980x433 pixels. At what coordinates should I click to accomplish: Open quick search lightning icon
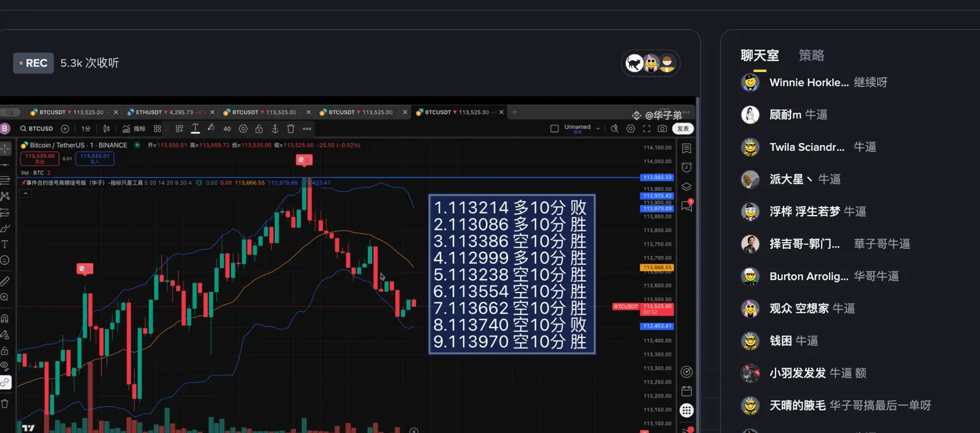point(614,129)
